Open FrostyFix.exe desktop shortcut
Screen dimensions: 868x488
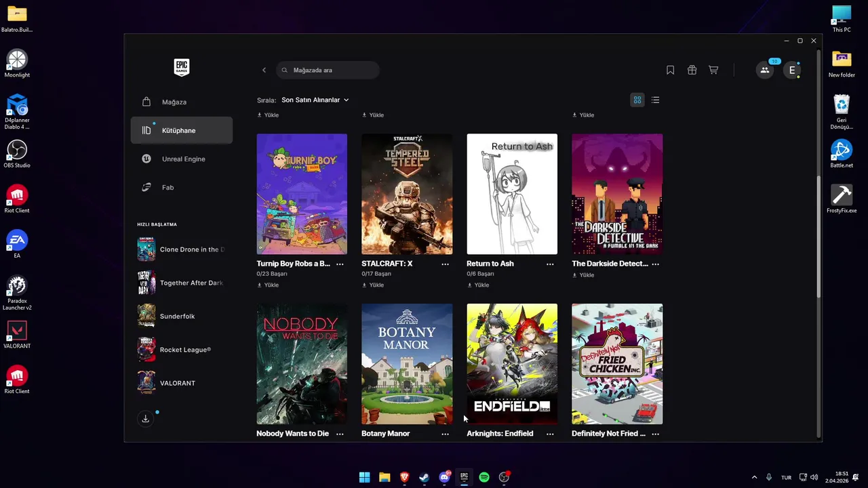[842, 199]
